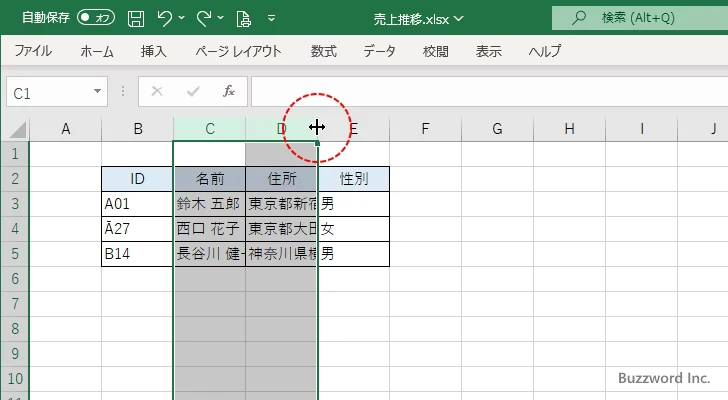Image resolution: width=728 pixels, height=400 pixels.
Task: Click the formula bar Enter checkmark icon
Action: (193, 91)
